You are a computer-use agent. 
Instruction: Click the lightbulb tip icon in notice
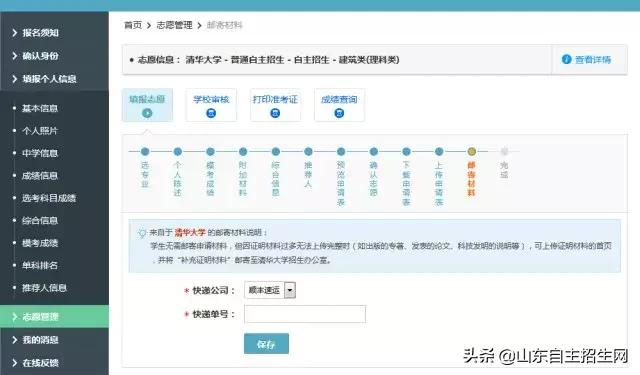click(142, 233)
